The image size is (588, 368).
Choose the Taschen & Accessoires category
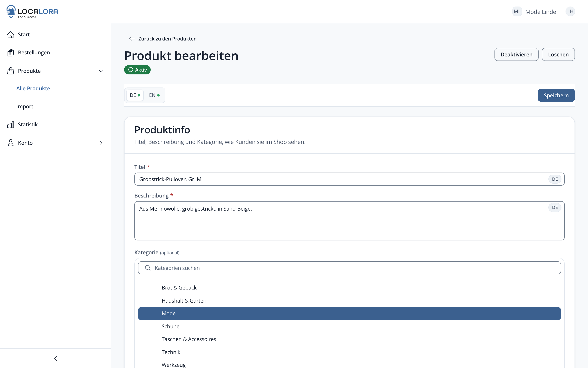[349, 339]
